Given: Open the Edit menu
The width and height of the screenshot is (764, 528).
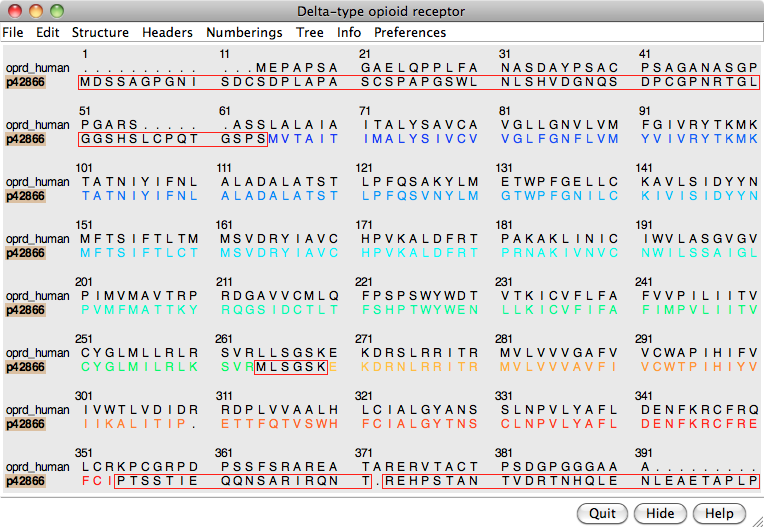Looking at the screenshot, I should coord(48,32).
